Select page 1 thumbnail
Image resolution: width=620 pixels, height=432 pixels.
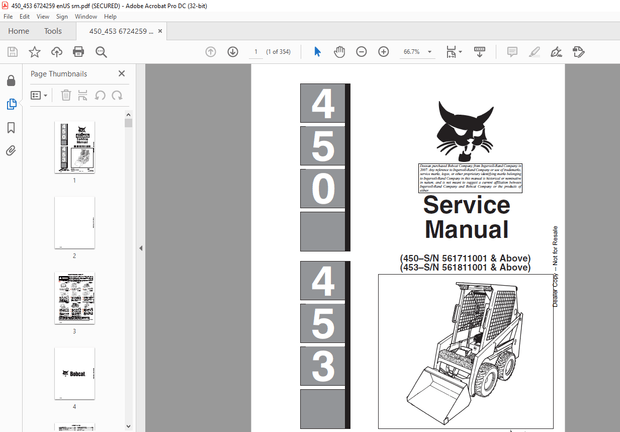pyautogui.click(x=74, y=147)
